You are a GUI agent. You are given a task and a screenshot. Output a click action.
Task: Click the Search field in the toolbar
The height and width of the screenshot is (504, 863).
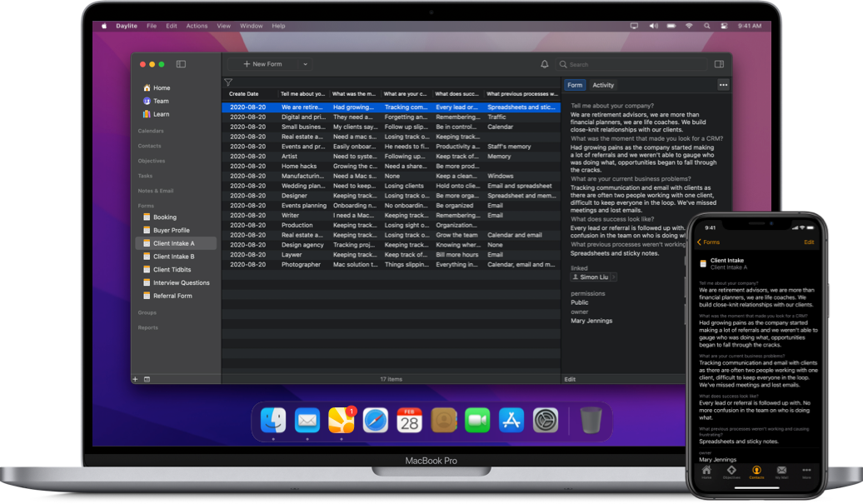pos(631,64)
